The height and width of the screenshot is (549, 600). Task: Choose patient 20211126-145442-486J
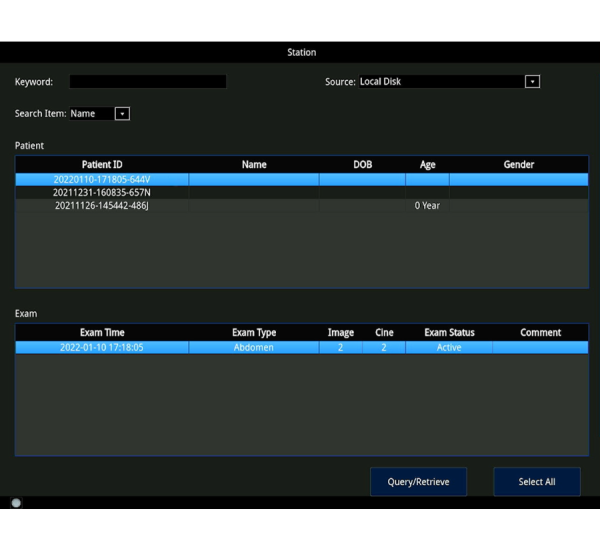click(102, 205)
